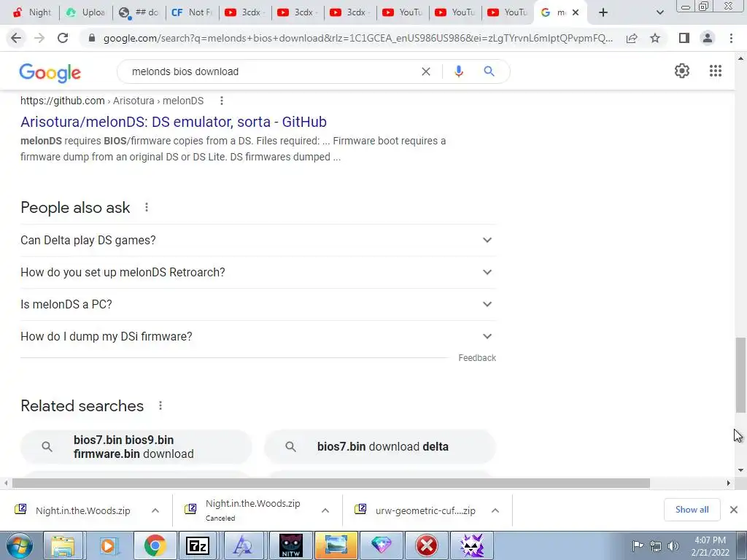Image resolution: width=747 pixels, height=560 pixels.
Task: Open Arisotura/melonDS GitHub result link
Action: tap(174, 122)
